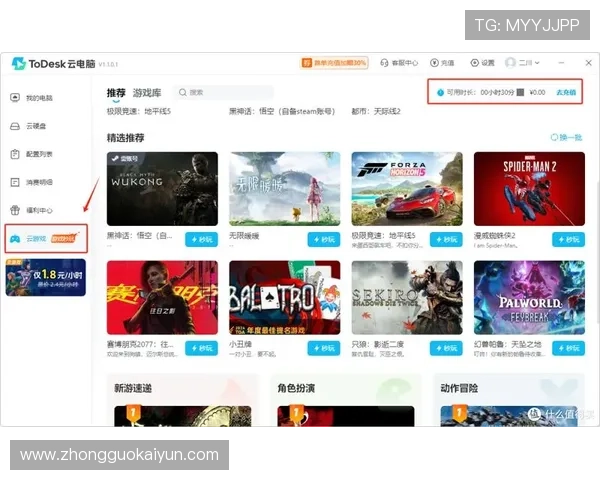The image size is (600, 480).
Task: Open 我的电脑 in the sidebar
Action: click(31, 98)
